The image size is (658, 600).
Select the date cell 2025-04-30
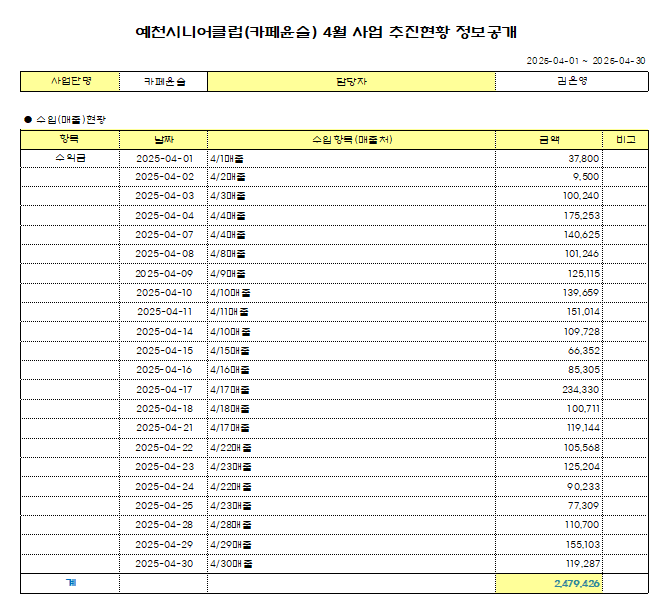(164, 563)
